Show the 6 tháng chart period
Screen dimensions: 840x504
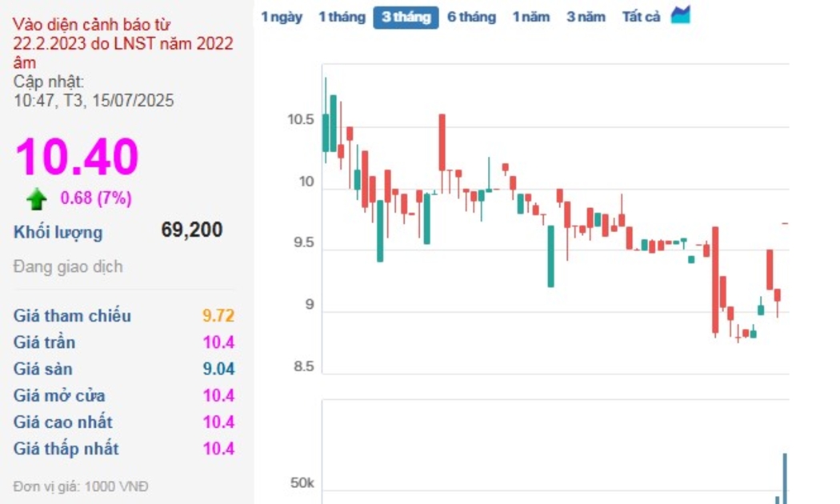471,17
